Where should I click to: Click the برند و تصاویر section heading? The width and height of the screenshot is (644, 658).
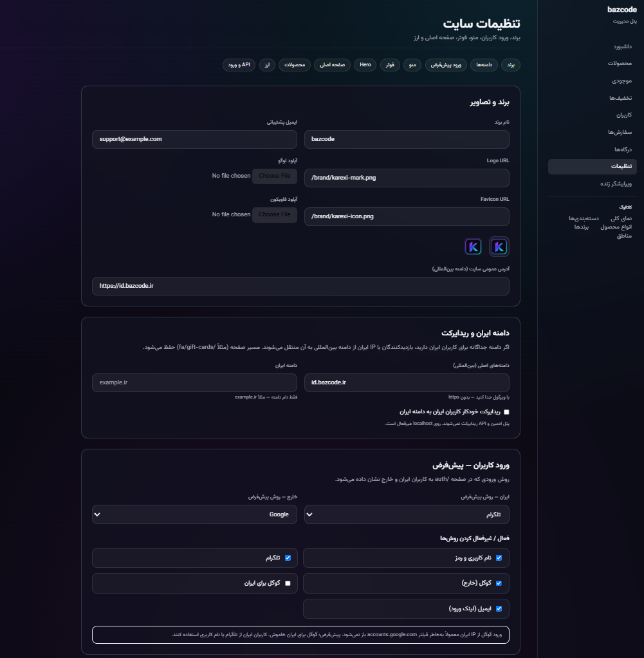(x=490, y=102)
